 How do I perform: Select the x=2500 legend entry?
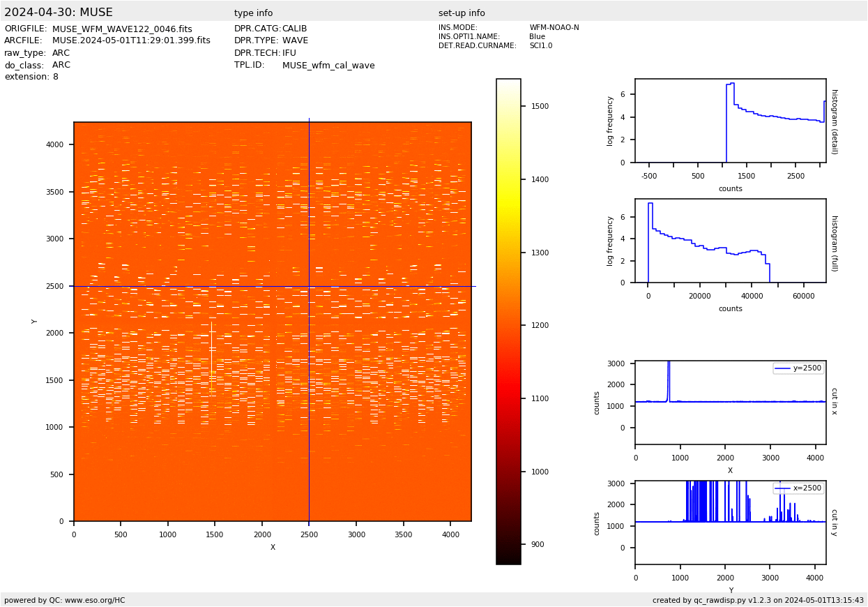[798, 488]
